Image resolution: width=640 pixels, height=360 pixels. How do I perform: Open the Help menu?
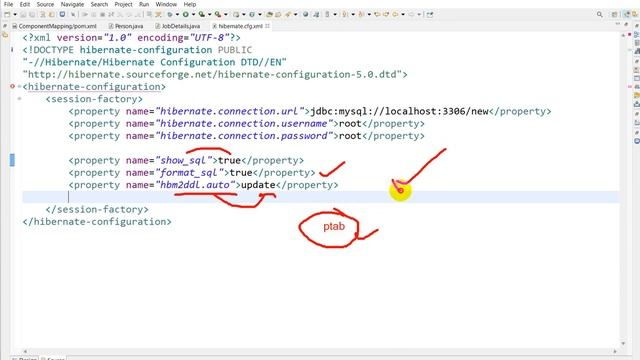click(190, 4)
